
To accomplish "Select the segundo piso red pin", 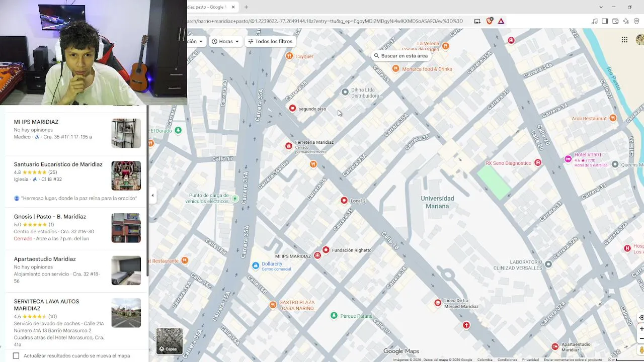I will [292, 108].
